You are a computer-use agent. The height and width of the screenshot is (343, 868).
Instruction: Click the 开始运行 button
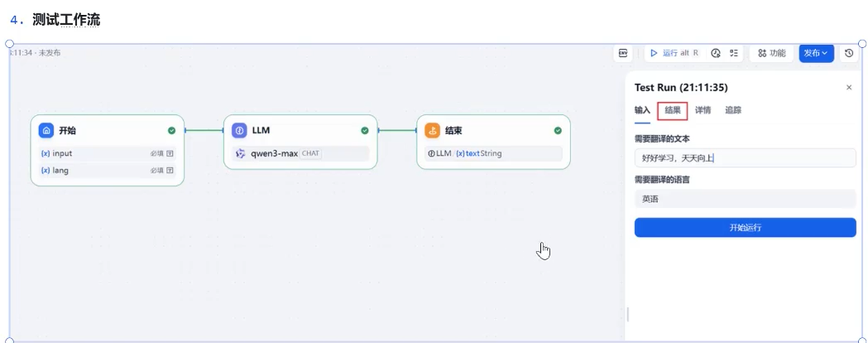(x=745, y=228)
